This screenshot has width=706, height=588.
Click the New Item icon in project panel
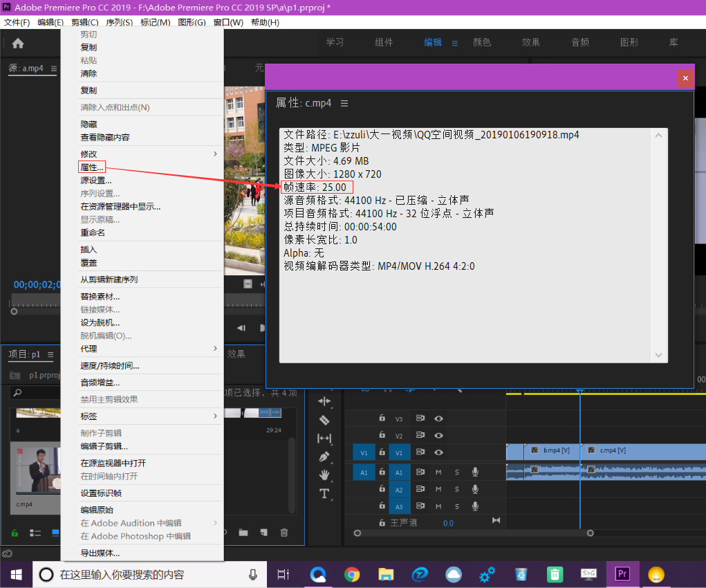[x=264, y=533]
